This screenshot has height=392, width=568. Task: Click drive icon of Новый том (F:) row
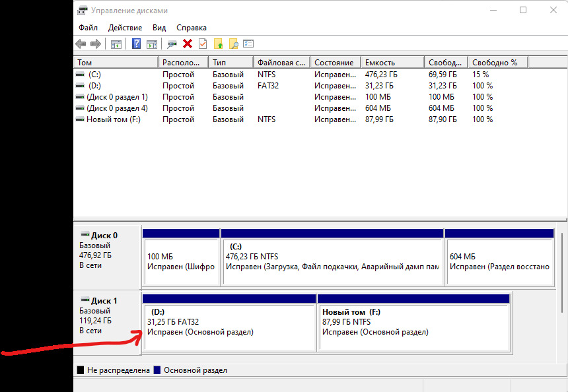click(80, 119)
